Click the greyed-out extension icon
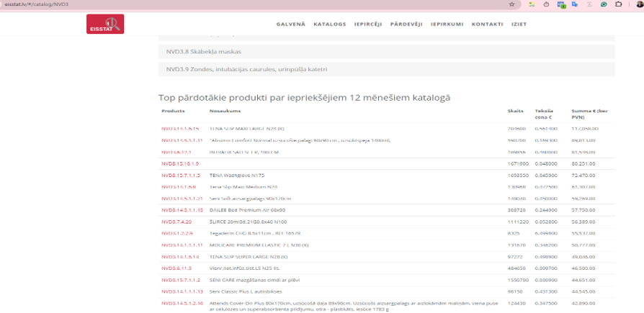The width and height of the screenshot is (644, 313). click(589, 4)
